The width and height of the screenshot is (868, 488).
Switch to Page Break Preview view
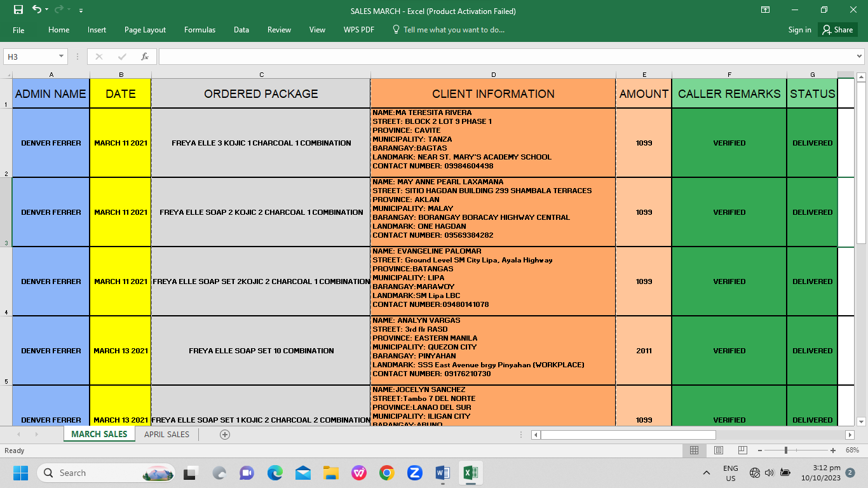pos(742,450)
